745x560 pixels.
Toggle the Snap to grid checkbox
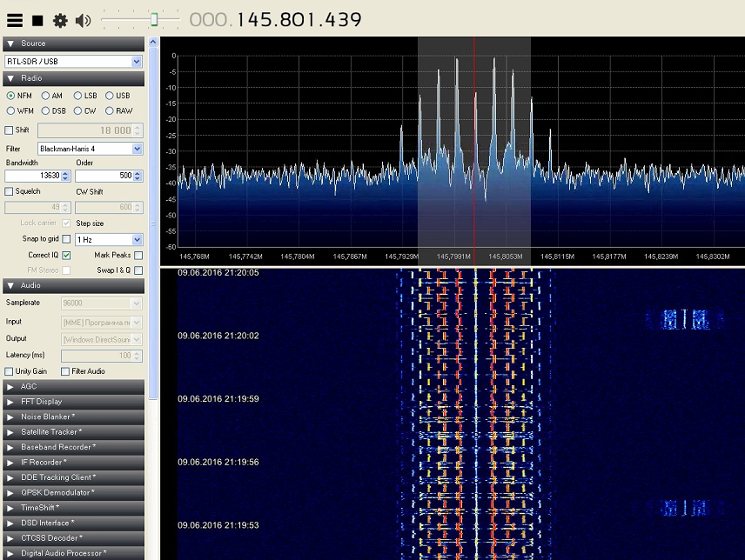[x=66, y=239]
